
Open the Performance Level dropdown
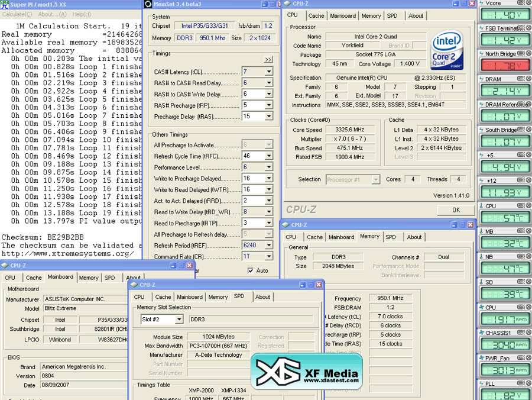(269, 167)
